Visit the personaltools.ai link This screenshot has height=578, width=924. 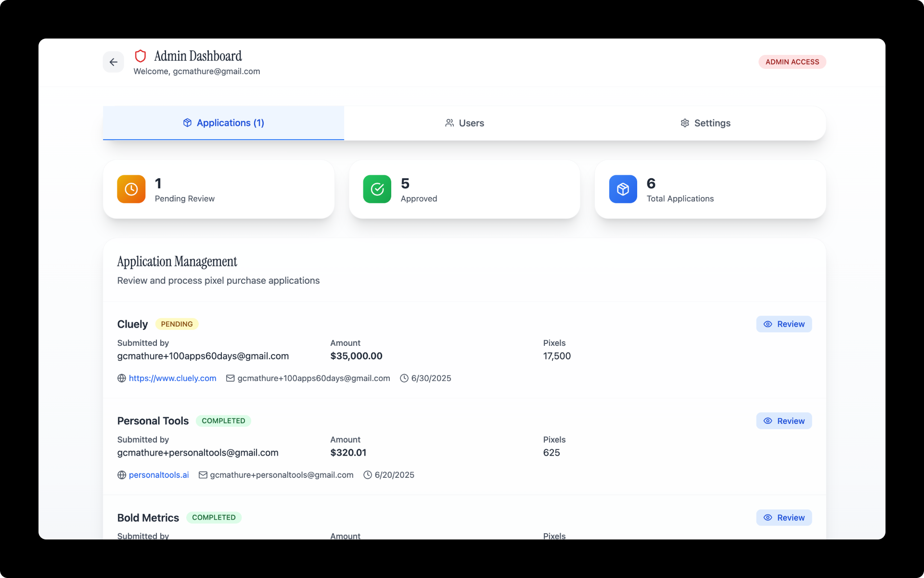(159, 475)
